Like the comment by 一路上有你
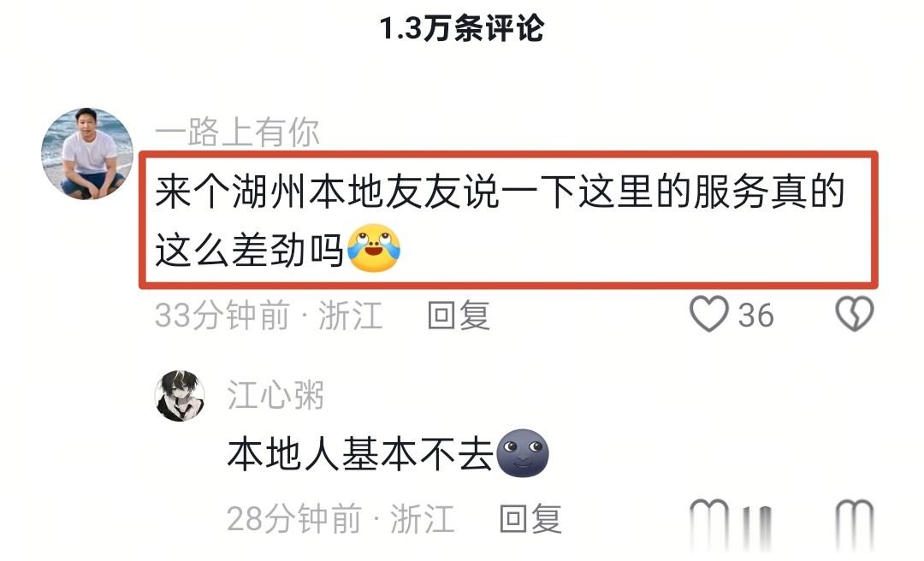924x561 pixels. [709, 314]
